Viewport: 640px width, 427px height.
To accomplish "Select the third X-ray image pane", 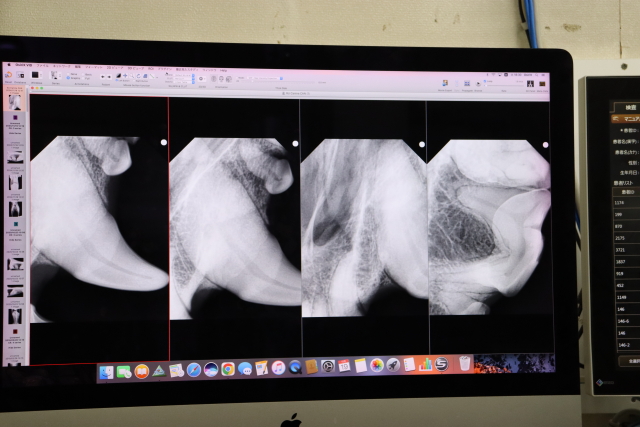I will click(x=364, y=225).
